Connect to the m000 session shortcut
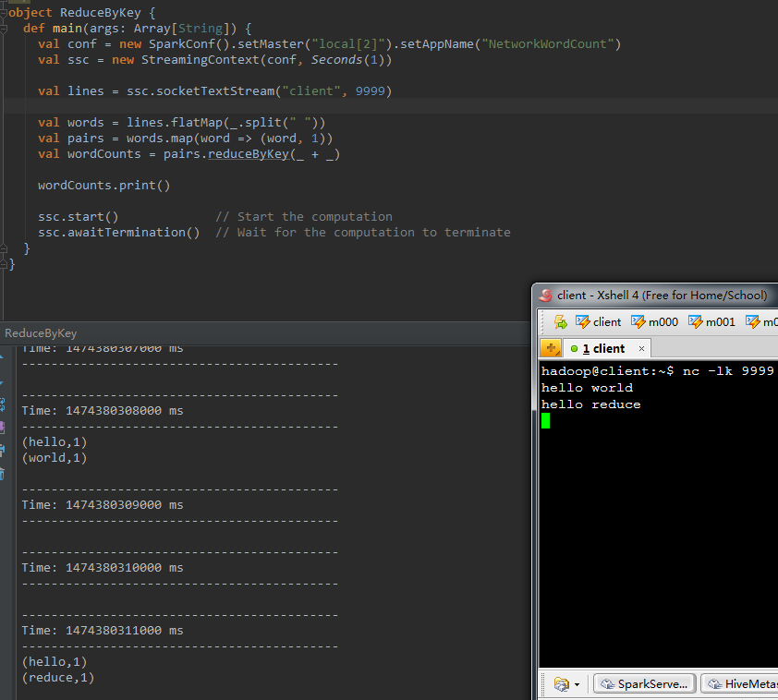The width and height of the screenshot is (778, 700). [x=654, y=321]
